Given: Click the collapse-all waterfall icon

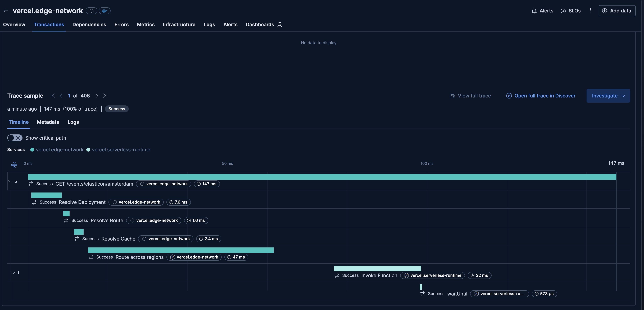Looking at the screenshot, I should tap(14, 165).
